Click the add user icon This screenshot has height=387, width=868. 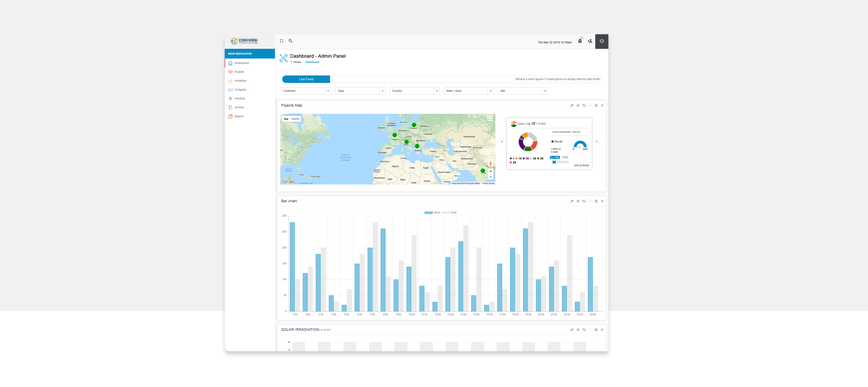(x=590, y=41)
